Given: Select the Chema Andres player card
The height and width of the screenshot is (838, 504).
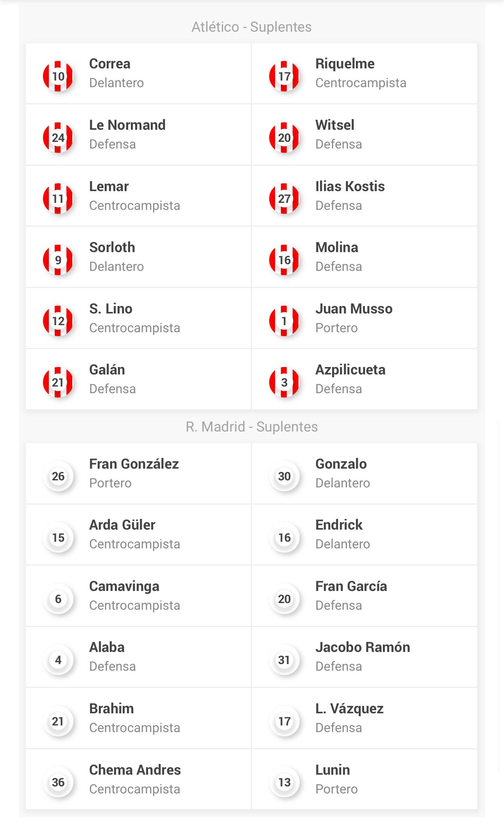Looking at the screenshot, I should tap(138, 779).
